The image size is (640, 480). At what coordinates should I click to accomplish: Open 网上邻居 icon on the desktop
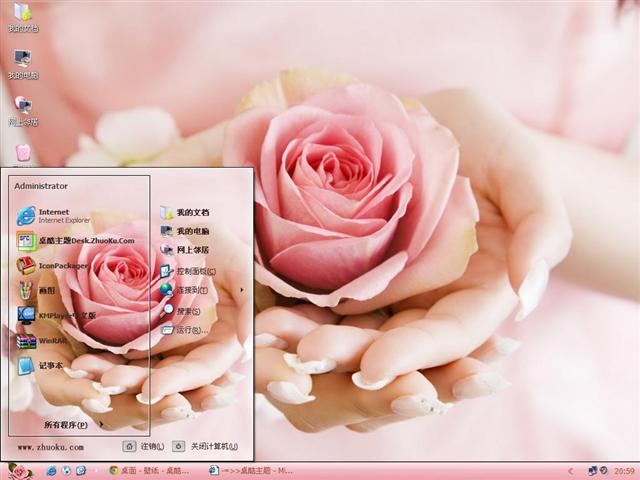(x=23, y=111)
